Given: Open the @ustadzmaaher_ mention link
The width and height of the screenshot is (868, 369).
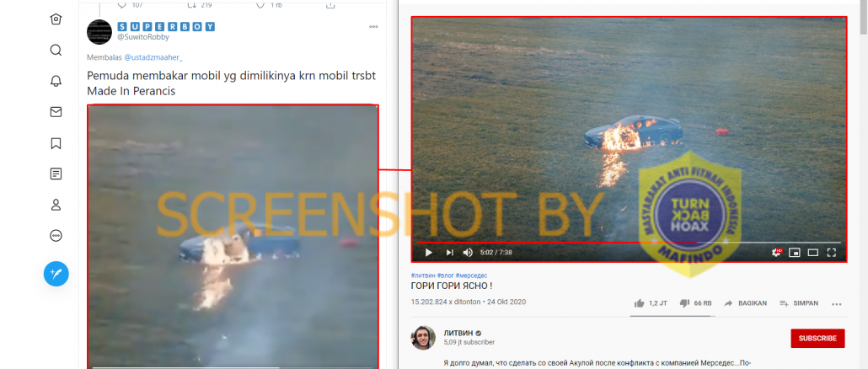Looking at the screenshot, I should tap(153, 57).
